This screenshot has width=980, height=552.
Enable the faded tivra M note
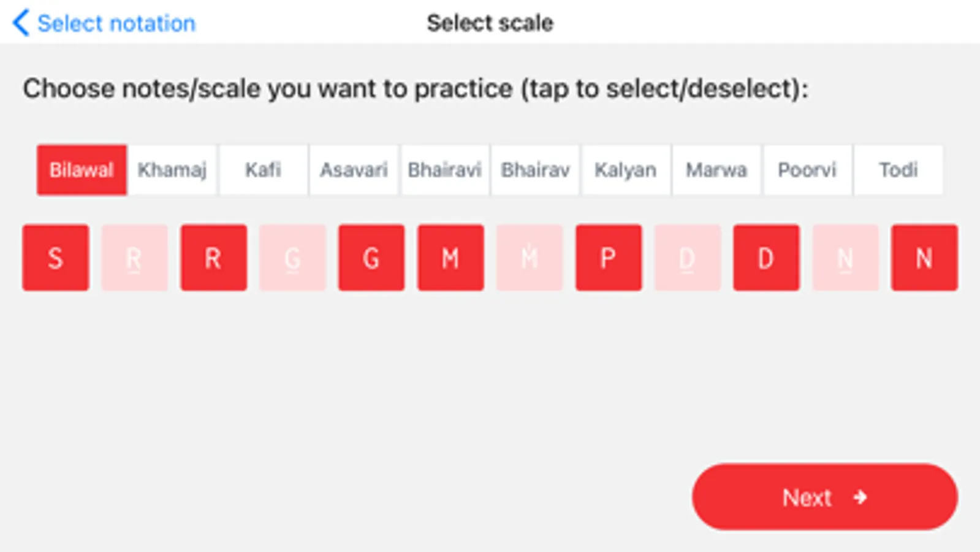530,258
